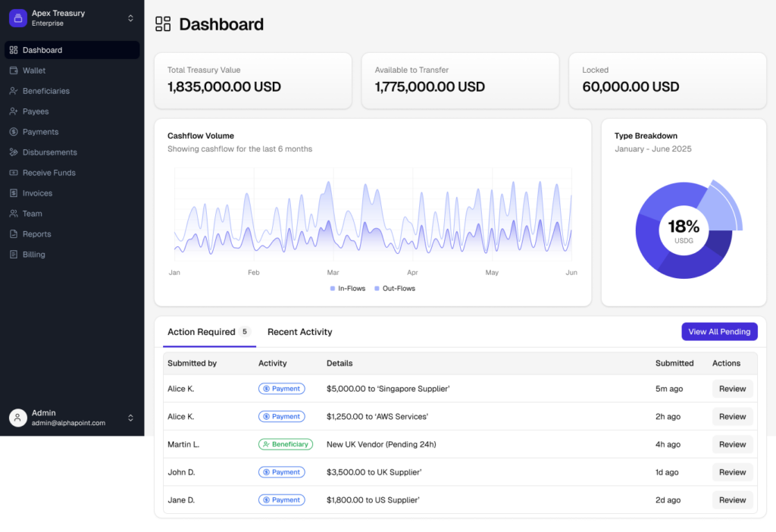Select the Action Required tab
This screenshot has width=776, height=532.
point(201,332)
